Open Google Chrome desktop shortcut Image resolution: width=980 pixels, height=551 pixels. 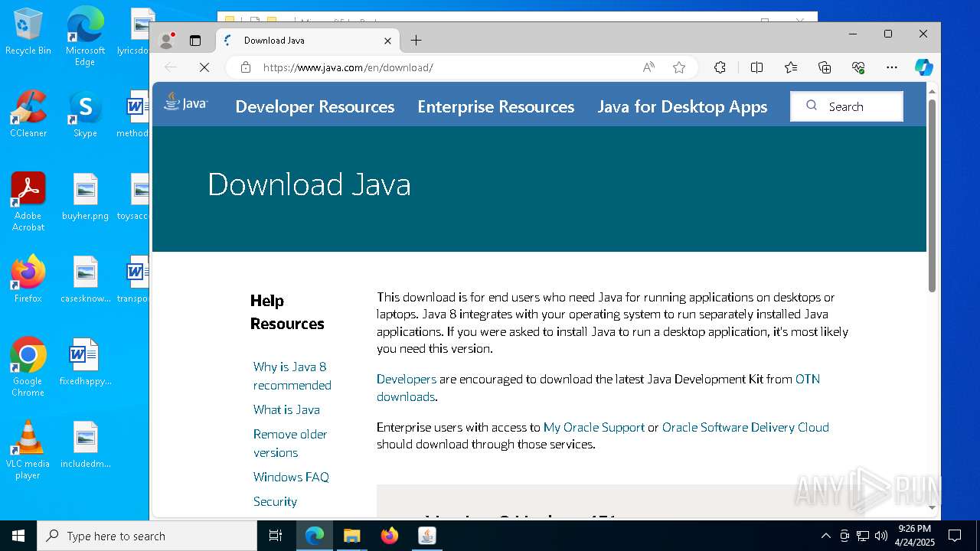click(x=28, y=367)
